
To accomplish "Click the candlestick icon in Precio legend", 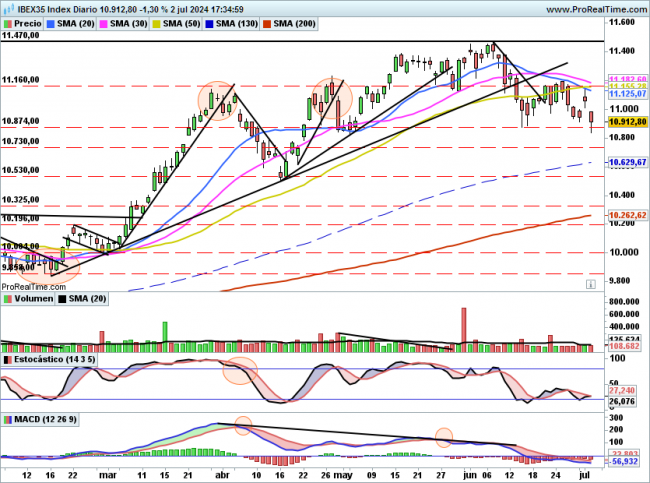I will click(x=8, y=24).
